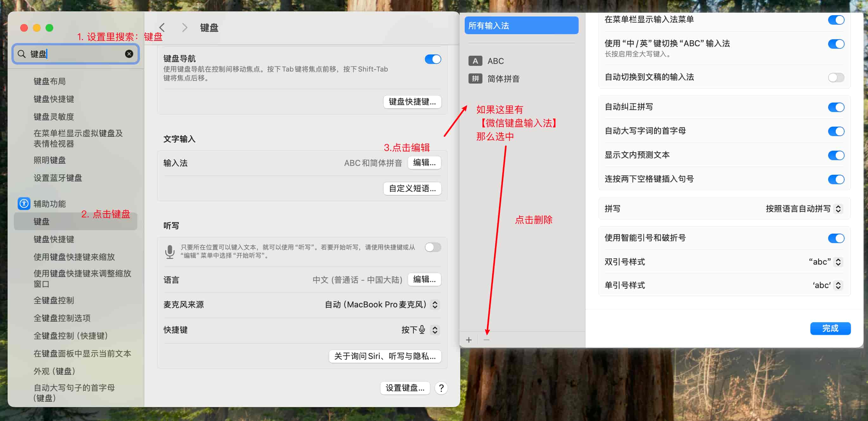Click the clear search text X icon

pyautogui.click(x=129, y=54)
